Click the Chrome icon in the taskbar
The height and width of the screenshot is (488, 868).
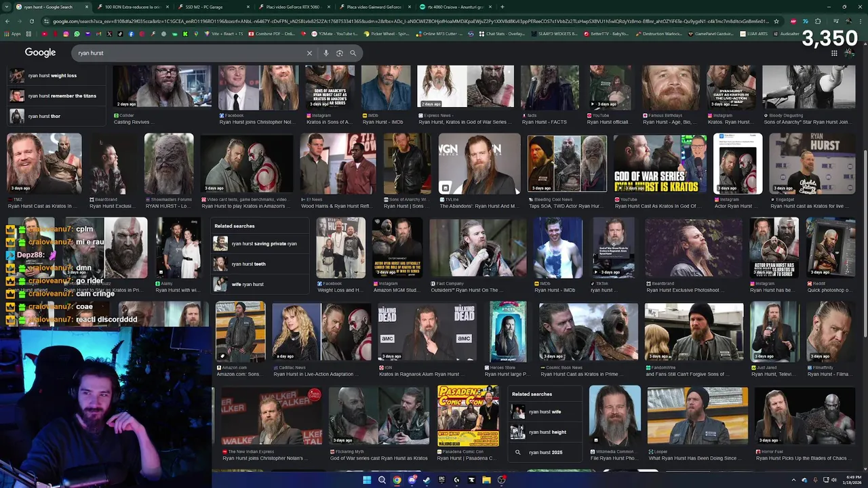(397, 480)
